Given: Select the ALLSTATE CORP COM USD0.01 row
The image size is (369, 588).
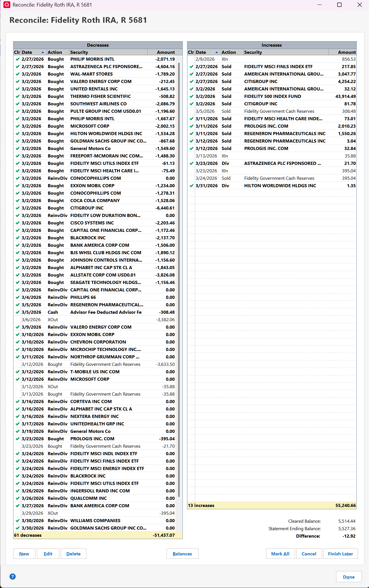Looking at the screenshot, I should (95, 275).
